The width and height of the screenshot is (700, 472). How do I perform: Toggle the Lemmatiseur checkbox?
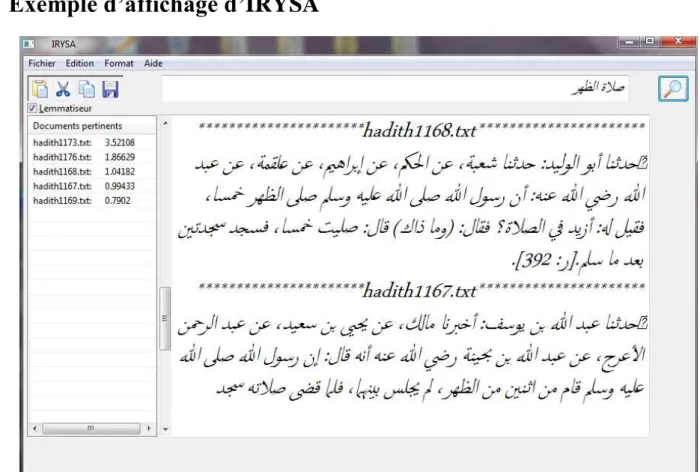[x=32, y=108]
